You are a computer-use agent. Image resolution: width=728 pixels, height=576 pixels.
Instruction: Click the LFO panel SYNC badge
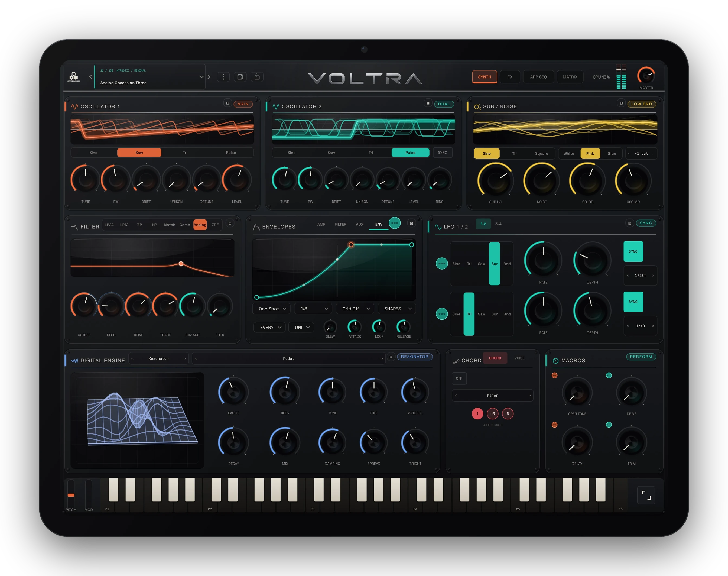point(646,223)
